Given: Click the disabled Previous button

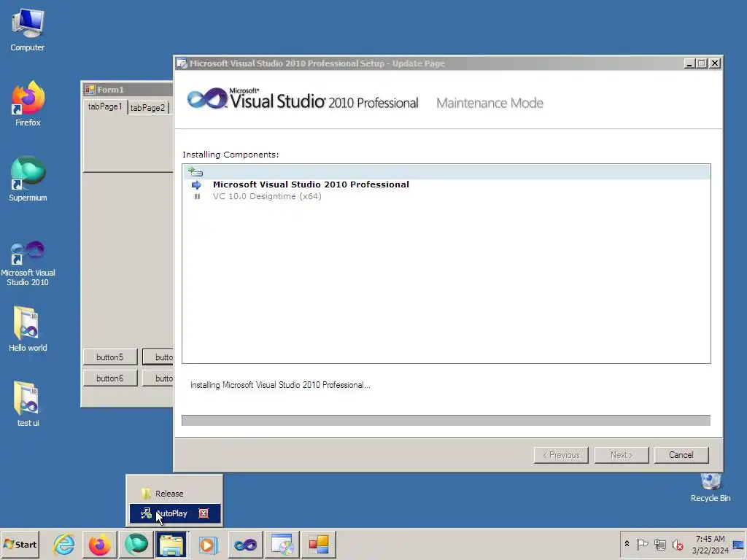Looking at the screenshot, I should tap(561, 455).
